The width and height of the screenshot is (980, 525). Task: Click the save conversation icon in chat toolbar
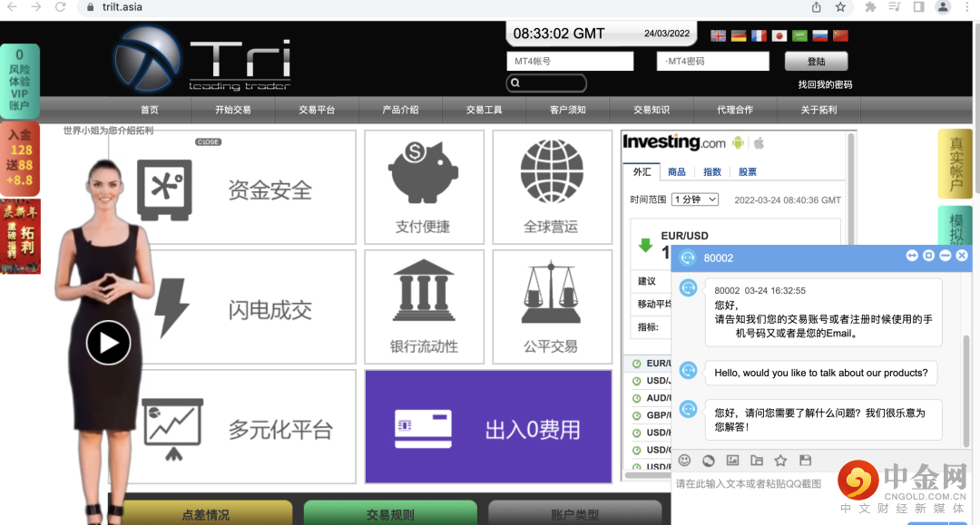coord(805,461)
